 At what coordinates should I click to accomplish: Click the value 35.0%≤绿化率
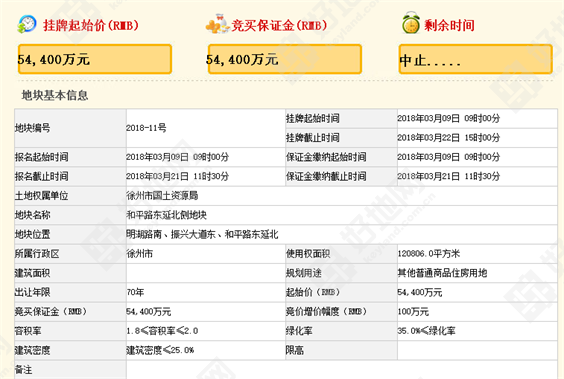click(426, 331)
